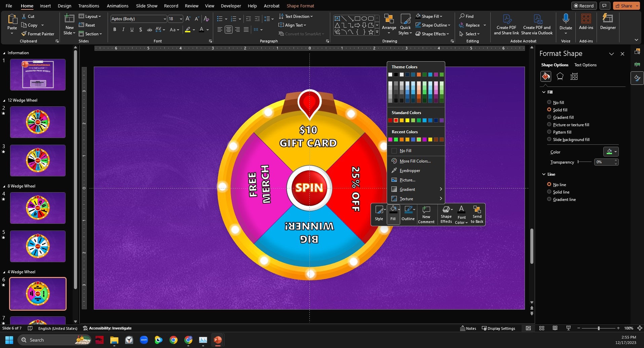Viewport: 644px width, 348px height.
Task: Select the Gradient fill radio button
Action: click(x=550, y=117)
